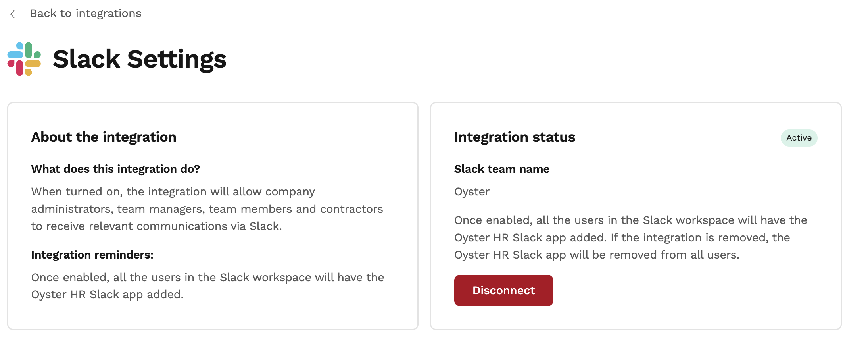
Task: Click the Slack team name label
Action: pos(502,169)
